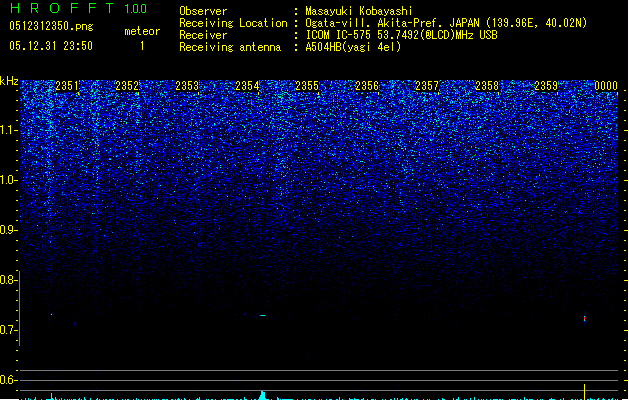Click the 0.9 kHz frequency label
This screenshot has width=629, height=400.
point(8,230)
